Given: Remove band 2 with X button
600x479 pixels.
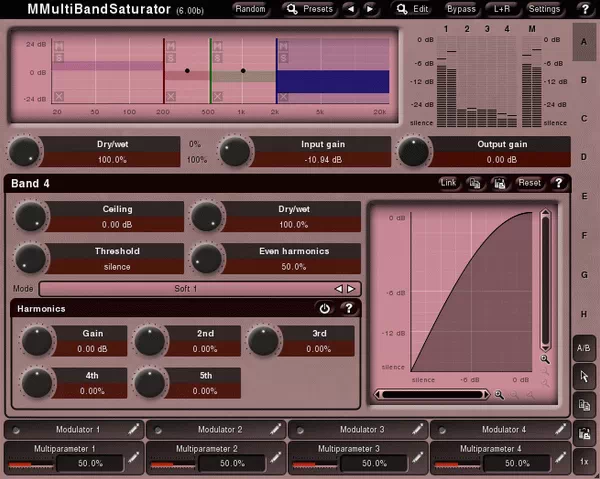Looking at the screenshot, I should pos(171,96).
